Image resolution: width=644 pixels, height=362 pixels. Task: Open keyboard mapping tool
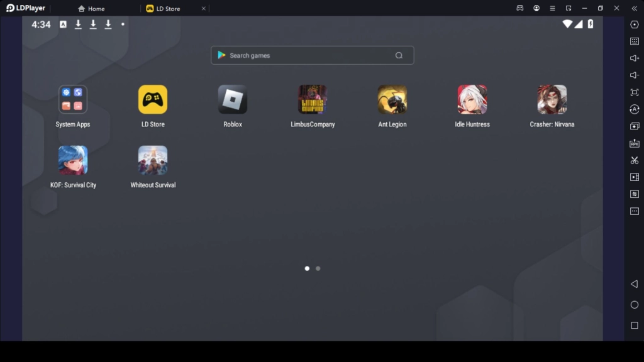(635, 41)
